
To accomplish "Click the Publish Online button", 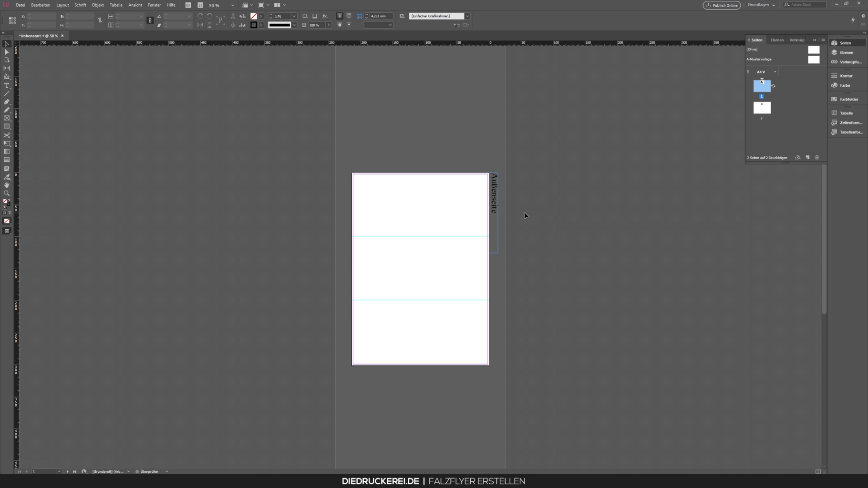I will click(x=722, y=5).
